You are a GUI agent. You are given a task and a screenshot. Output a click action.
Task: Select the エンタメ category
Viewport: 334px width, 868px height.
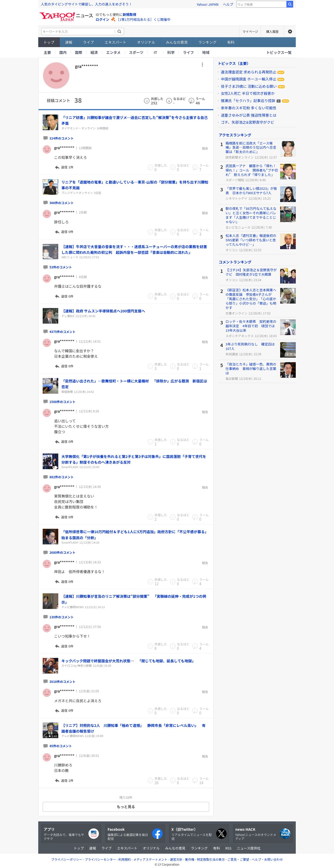(x=113, y=53)
